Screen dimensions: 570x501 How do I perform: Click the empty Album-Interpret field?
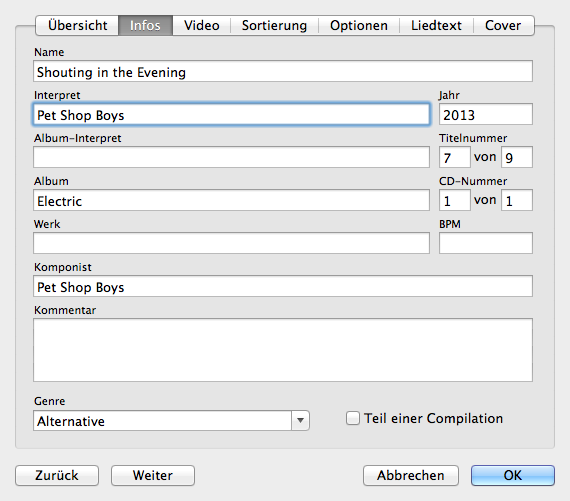231,157
